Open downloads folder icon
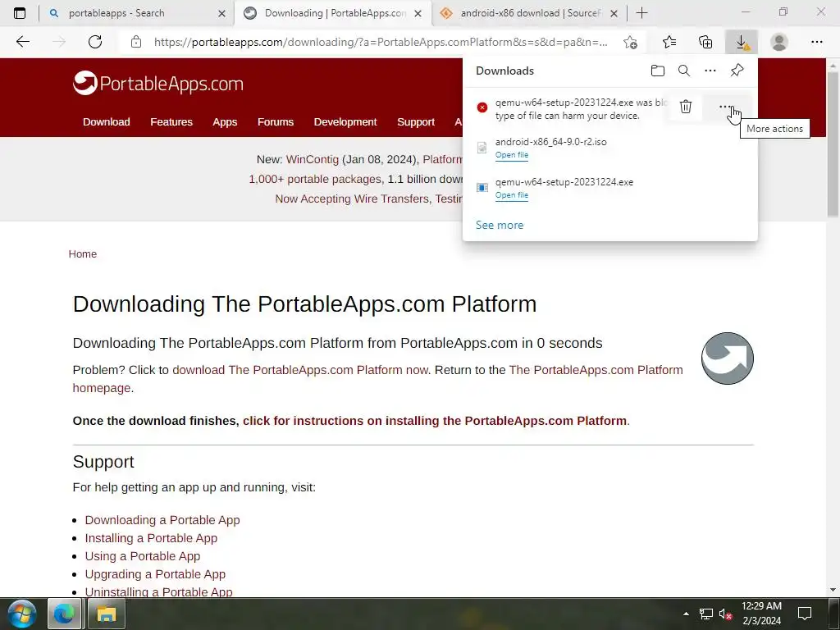 point(657,71)
